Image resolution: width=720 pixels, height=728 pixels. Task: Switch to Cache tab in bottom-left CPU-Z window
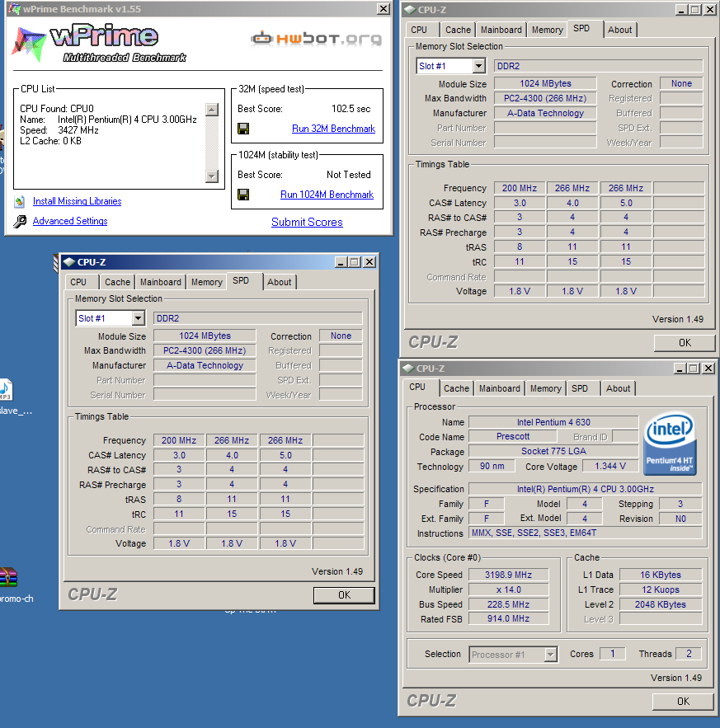[117, 282]
